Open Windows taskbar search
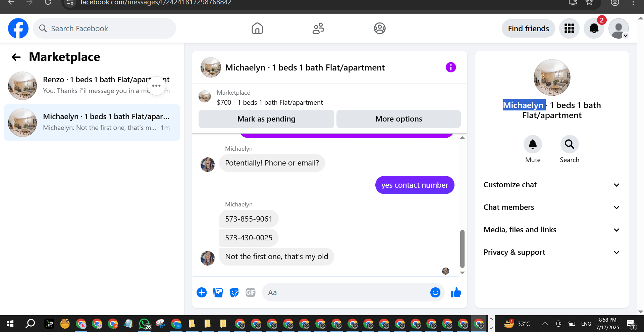 pyautogui.click(x=30, y=324)
